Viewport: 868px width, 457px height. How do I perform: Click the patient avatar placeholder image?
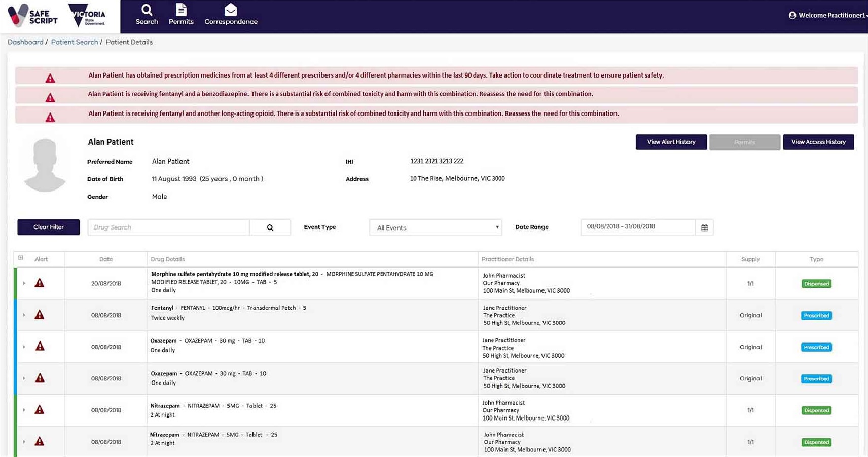pos(45,165)
